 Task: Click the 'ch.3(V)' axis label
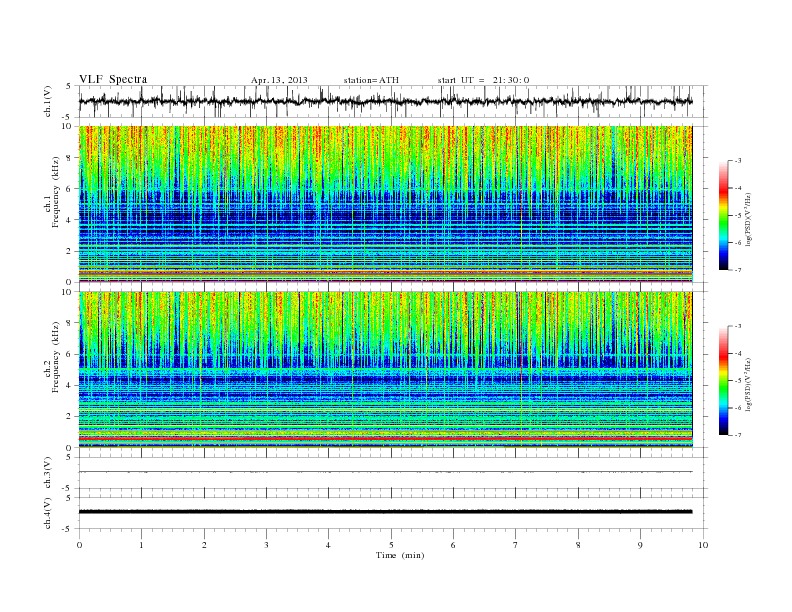coord(48,473)
